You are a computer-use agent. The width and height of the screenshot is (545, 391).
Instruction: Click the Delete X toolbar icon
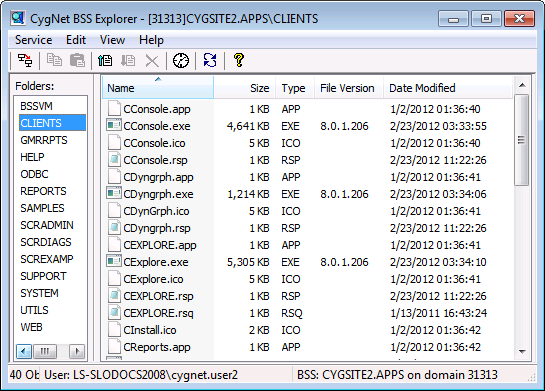tap(152, 61)
